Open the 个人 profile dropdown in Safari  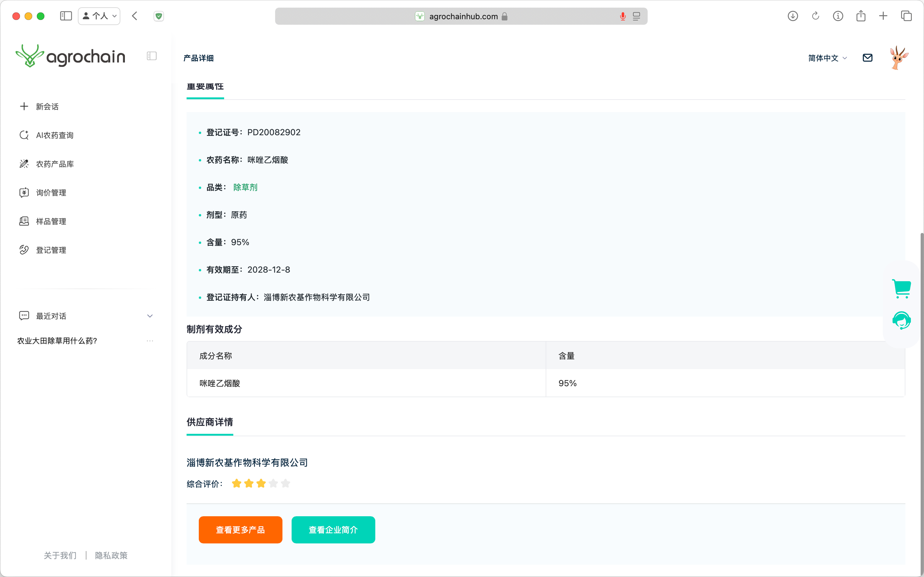point(99,16)
